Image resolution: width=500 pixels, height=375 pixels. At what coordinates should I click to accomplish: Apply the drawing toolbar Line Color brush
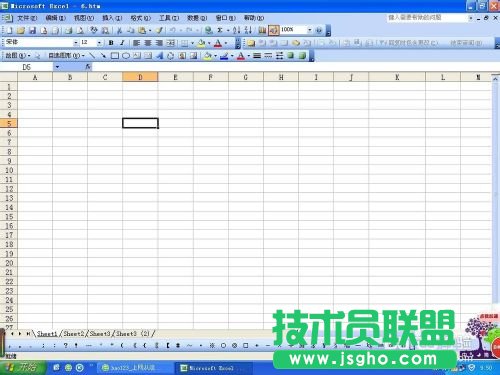[x=224, y=56]
